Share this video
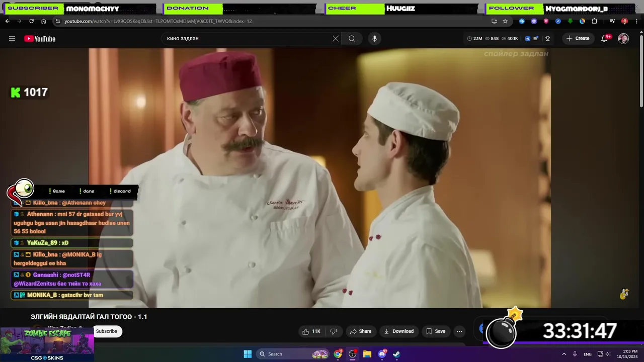The height and width of the screenshot is (362, 644). click(360, 331)
